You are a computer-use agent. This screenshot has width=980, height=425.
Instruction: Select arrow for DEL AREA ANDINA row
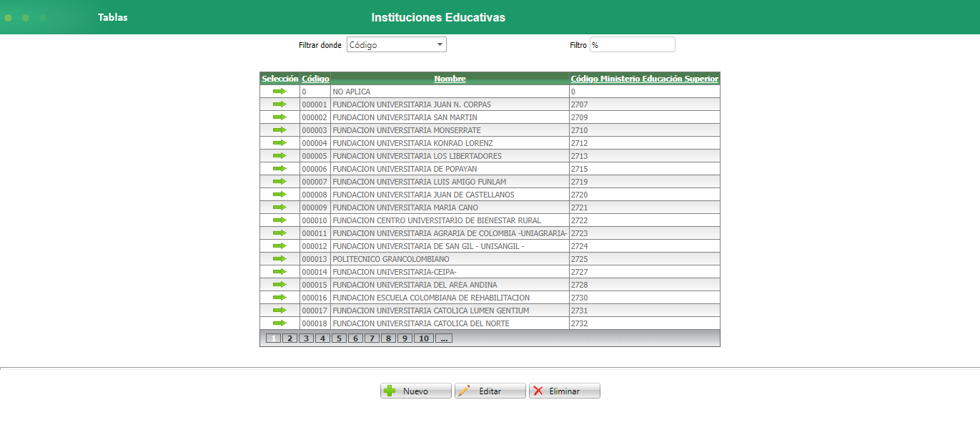[279, 285]
